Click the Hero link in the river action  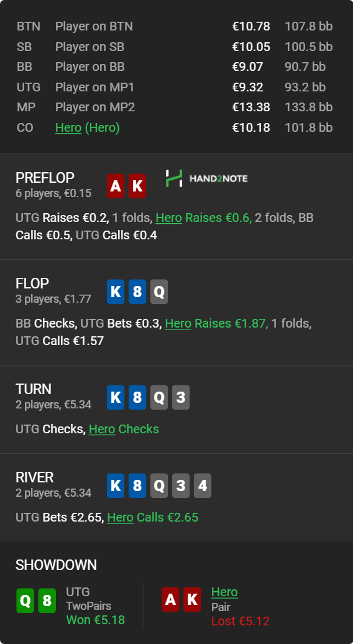[x=121, y=517]
